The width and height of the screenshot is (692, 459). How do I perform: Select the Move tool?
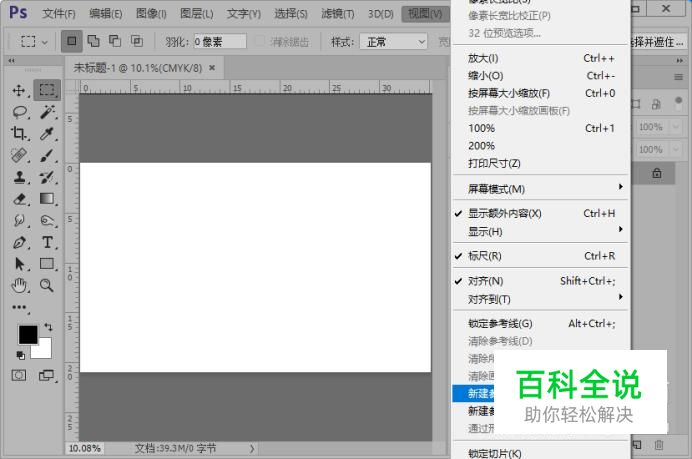tap(19, 90)
